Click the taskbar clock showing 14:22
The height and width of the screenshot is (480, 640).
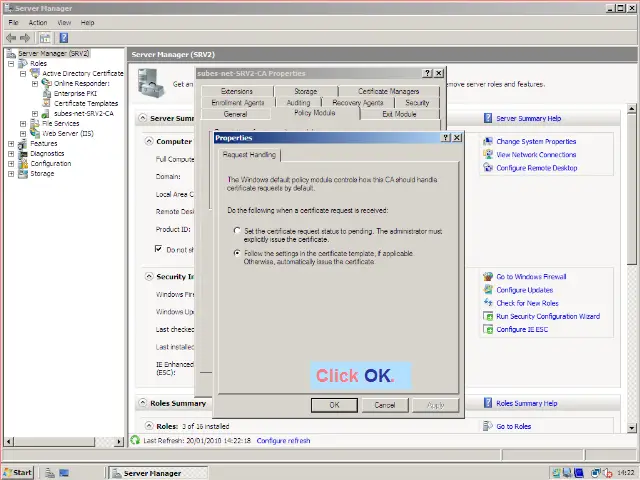(x=625, y=473)
